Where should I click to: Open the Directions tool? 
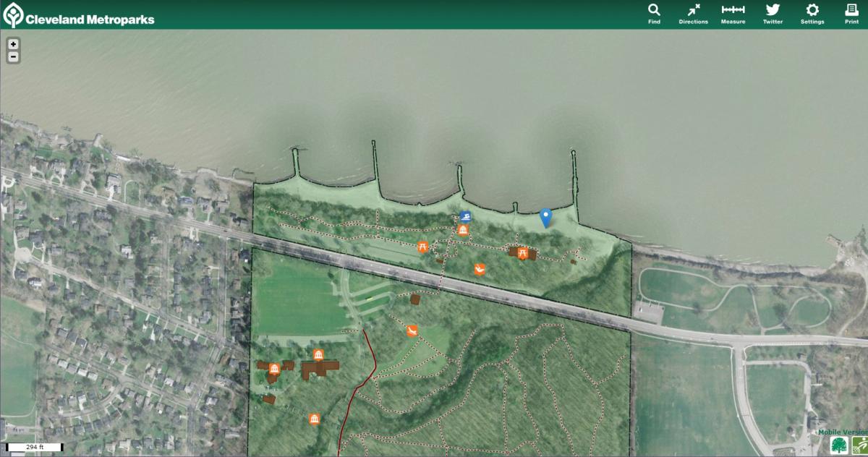coord(693,14)
